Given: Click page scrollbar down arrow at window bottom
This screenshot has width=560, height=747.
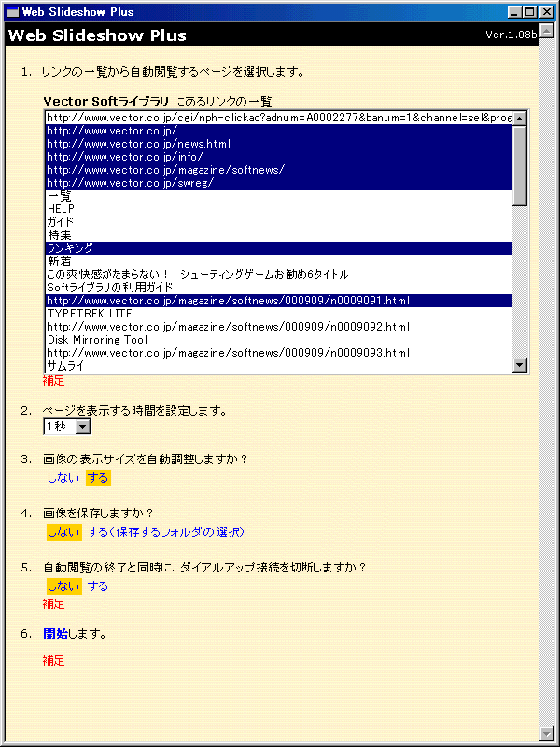Looking at the screenshot, I should coord(547,733).
